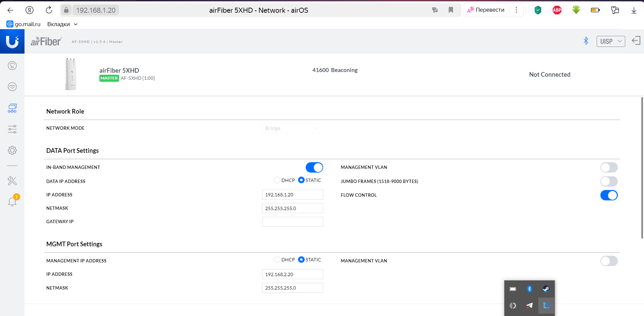The width and height of the screenshot is (644, 316).
Task: Click the Gateway IP field
Action: (292, 222)
